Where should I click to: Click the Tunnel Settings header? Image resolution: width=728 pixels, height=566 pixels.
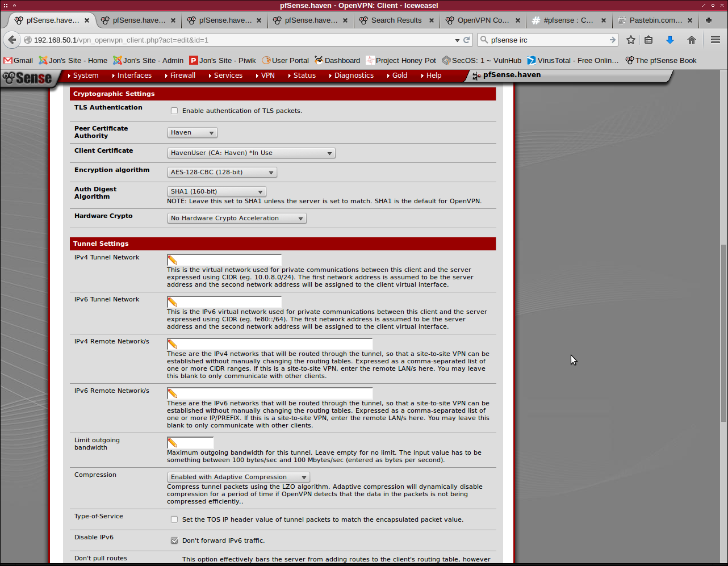(283, 244)
